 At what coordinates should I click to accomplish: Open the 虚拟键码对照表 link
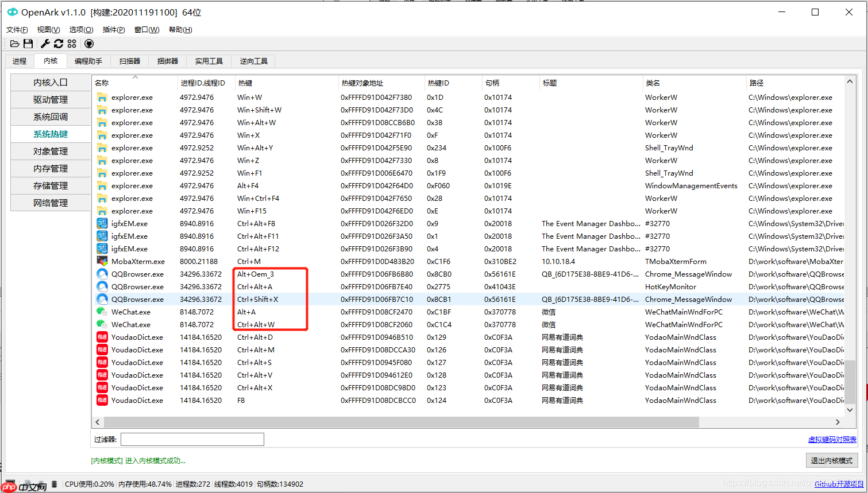click(832, 439)
